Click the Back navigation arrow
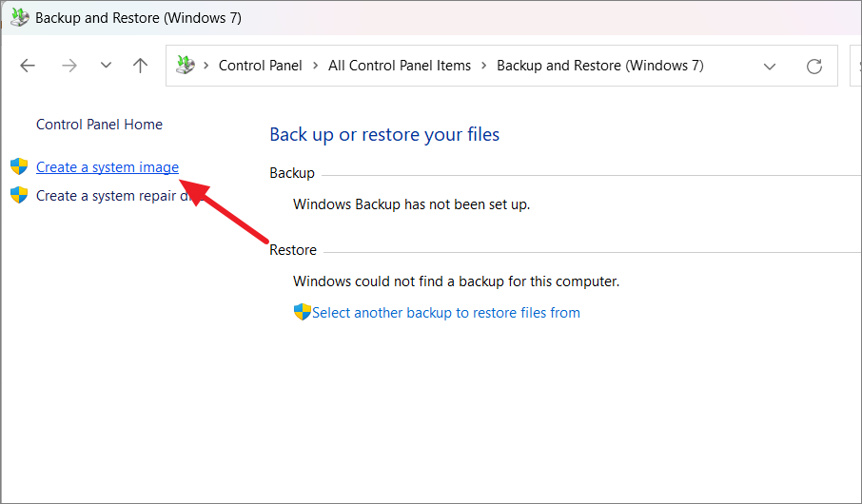 click(27, 66)
